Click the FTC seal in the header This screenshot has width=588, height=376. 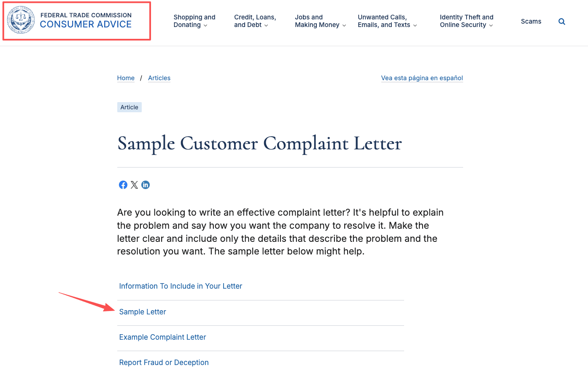point(21,20)
